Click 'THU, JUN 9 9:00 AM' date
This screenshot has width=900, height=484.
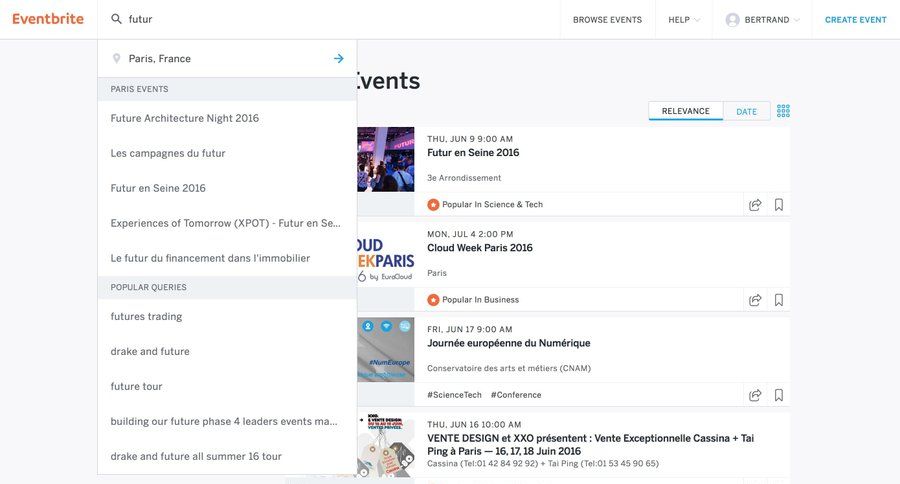click(x=470, y=139)
